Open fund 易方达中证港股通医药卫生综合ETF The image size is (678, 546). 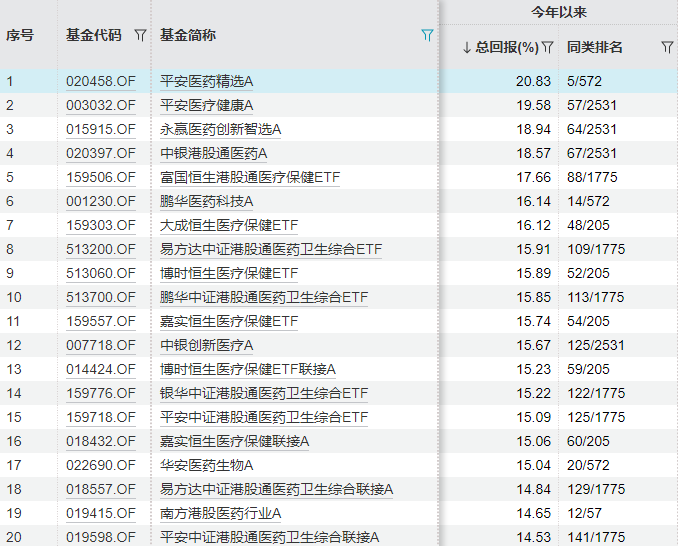point(271,249)
